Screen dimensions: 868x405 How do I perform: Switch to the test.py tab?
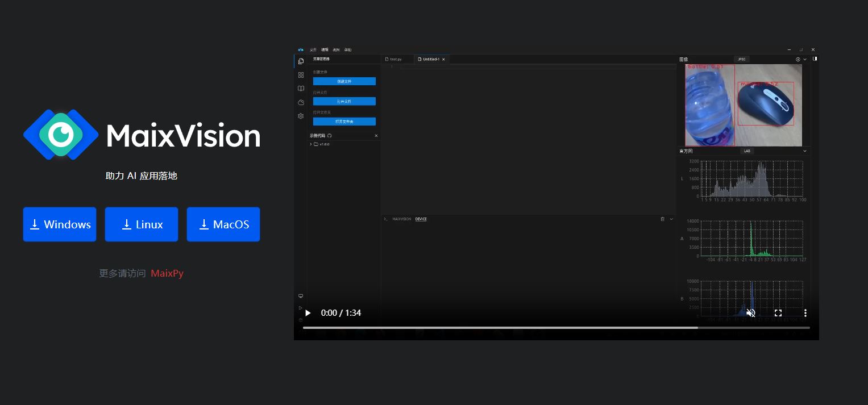(x=396, y=59)
